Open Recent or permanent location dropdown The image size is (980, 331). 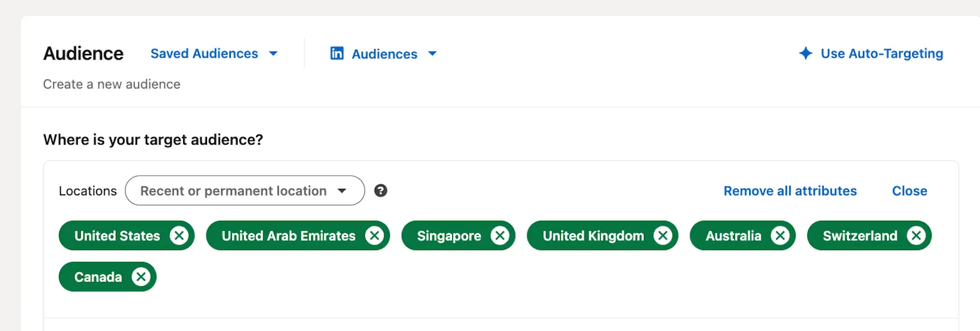[244, 191]
